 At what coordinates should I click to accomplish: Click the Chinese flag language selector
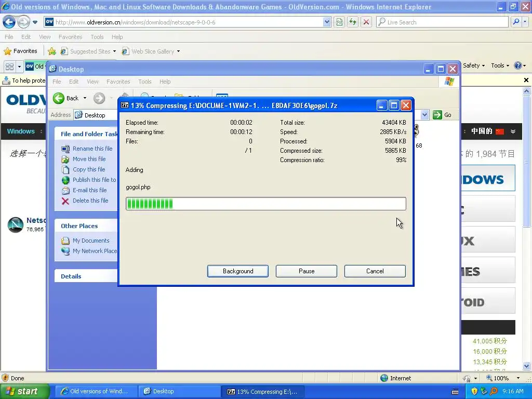click(499, 131)
